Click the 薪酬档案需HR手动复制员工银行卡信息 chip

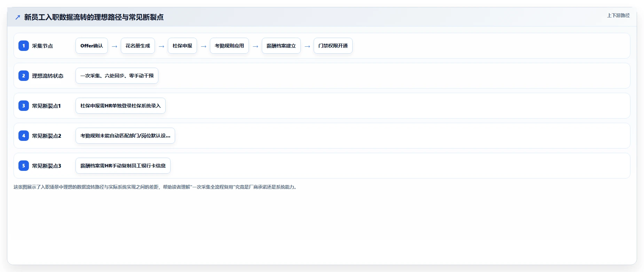click(x=123, y=166)
